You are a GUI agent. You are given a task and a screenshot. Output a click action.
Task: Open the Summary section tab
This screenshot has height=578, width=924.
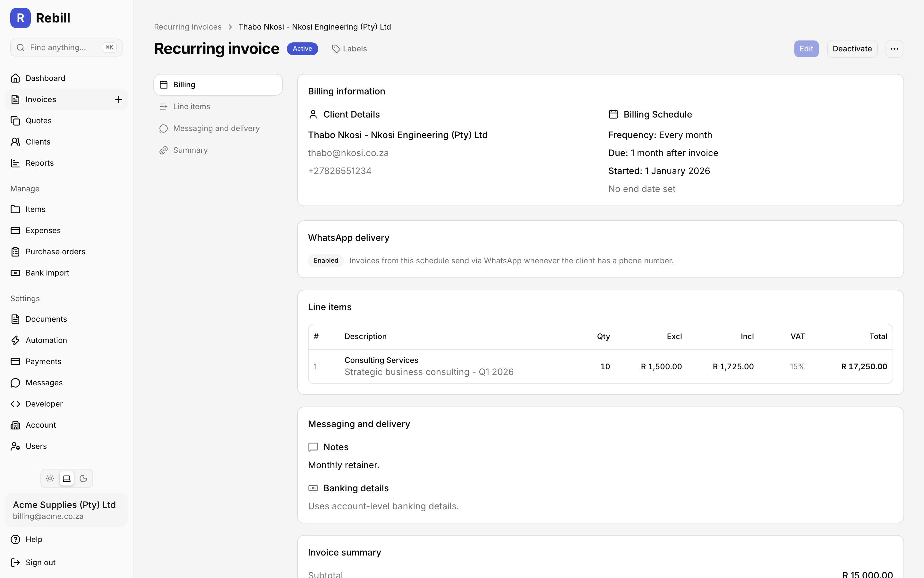click(x=218, y=150)
